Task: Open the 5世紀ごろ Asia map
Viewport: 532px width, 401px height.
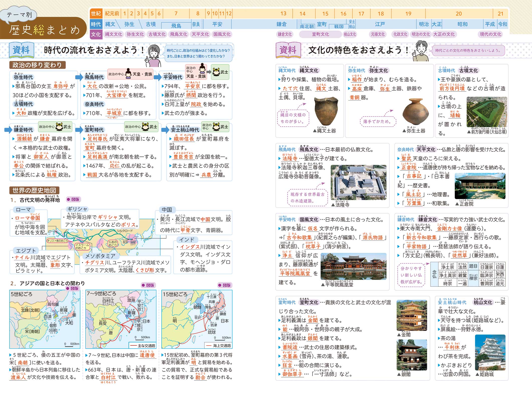Action: 45,319
